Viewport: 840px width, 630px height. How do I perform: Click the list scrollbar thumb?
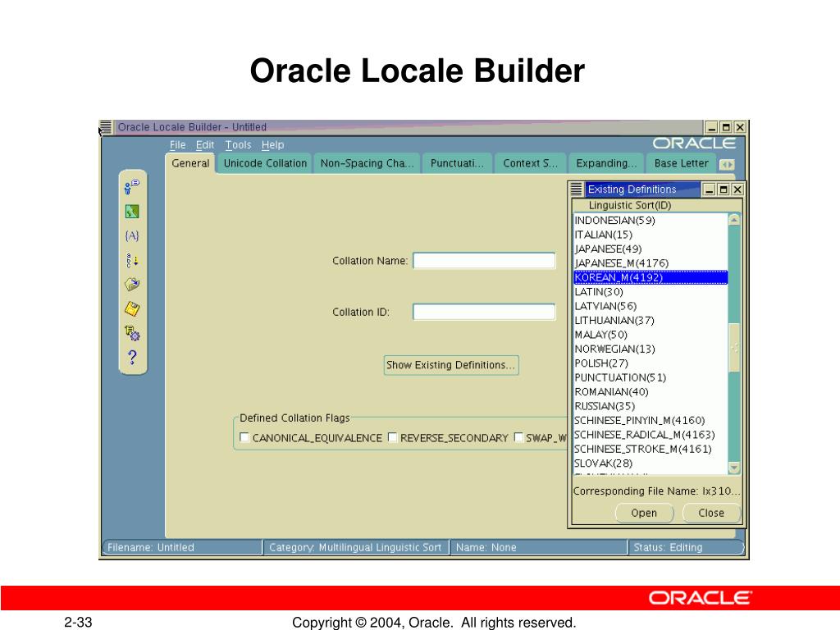(x=734, y=347)
